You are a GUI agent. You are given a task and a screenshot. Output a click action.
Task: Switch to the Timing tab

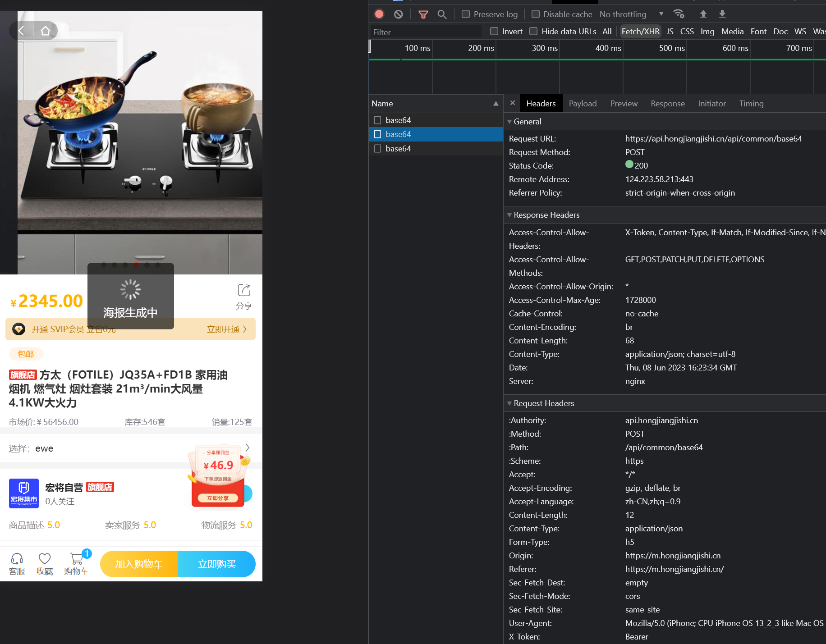(751, 103)
